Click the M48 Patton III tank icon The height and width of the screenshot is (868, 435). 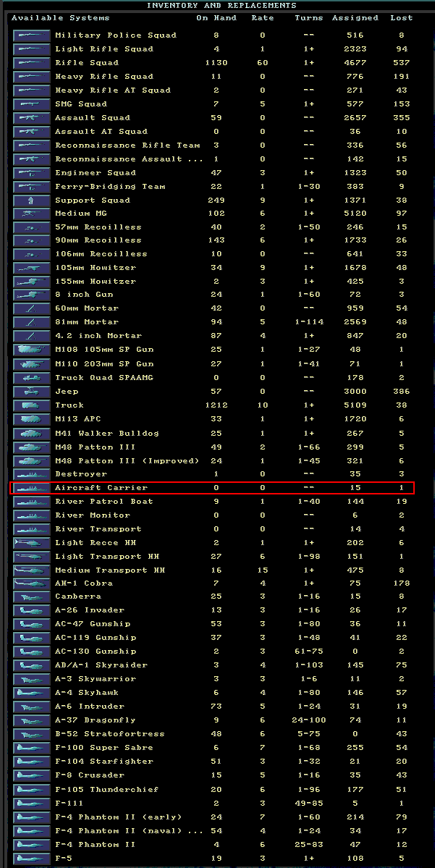(x=32, y=447)
